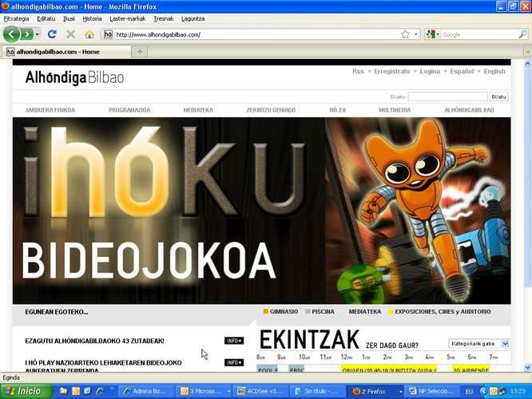The width and height of the screenshot is (532, 399).
Task: Open the Laguntza menu
Action: tap(193, 18)
